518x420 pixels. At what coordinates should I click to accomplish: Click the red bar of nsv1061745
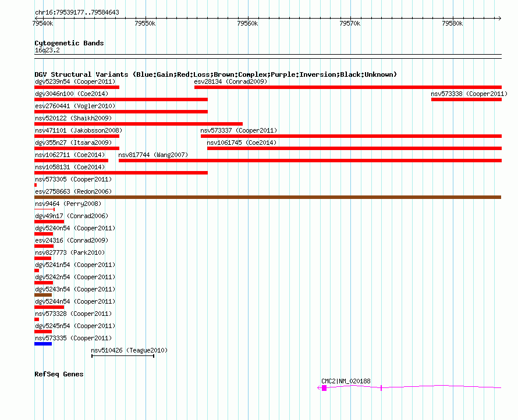(354, 148)
